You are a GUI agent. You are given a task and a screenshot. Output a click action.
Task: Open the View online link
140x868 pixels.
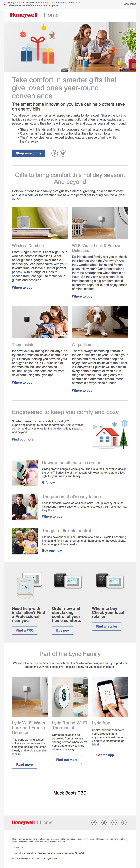click(130, 4)
